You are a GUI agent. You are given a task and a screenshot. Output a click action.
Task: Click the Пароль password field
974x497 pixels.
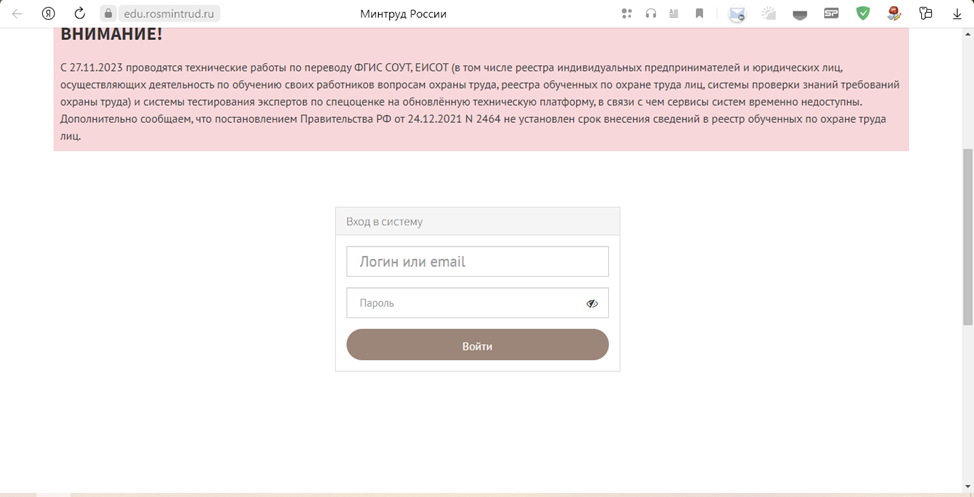pyautogui.click(x=477, y=303)
